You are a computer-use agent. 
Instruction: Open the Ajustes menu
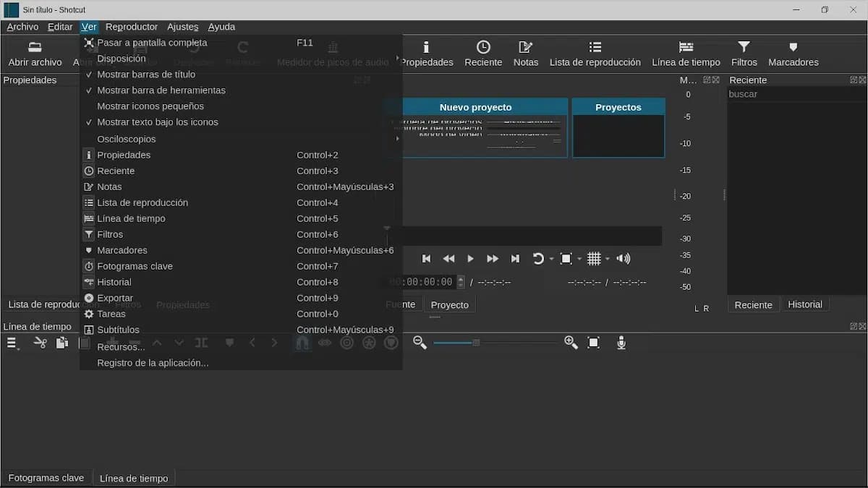click(x=182, y=27)
